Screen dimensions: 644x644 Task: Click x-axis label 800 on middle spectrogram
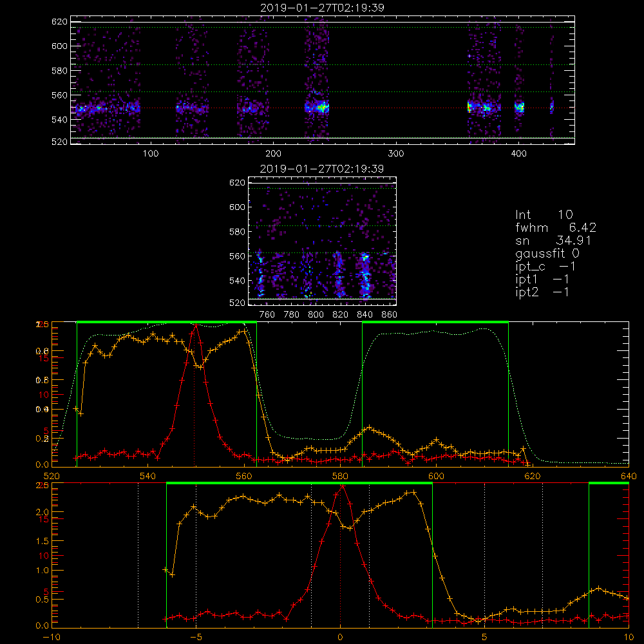tap(316, 315)
